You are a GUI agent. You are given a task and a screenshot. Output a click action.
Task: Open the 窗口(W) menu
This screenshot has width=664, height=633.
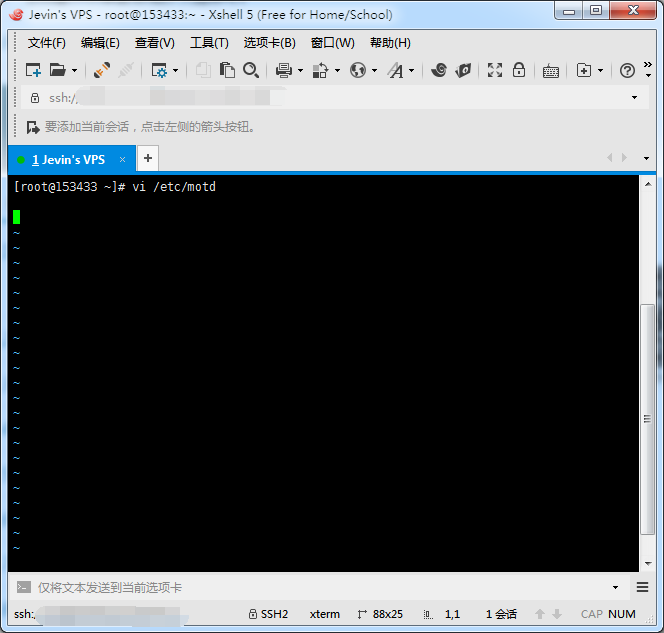click(x=332, y=43)
